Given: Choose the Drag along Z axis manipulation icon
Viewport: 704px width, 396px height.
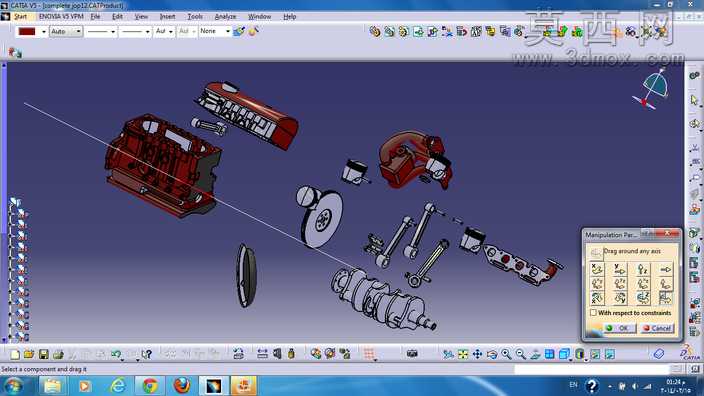Looking at the screenshot, I should (643, 269).
